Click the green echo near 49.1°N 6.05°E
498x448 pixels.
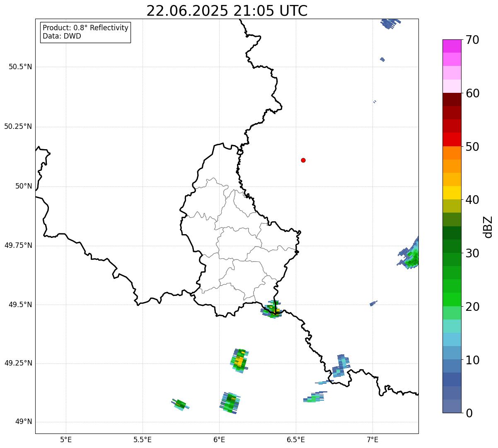tap(230, 403)
